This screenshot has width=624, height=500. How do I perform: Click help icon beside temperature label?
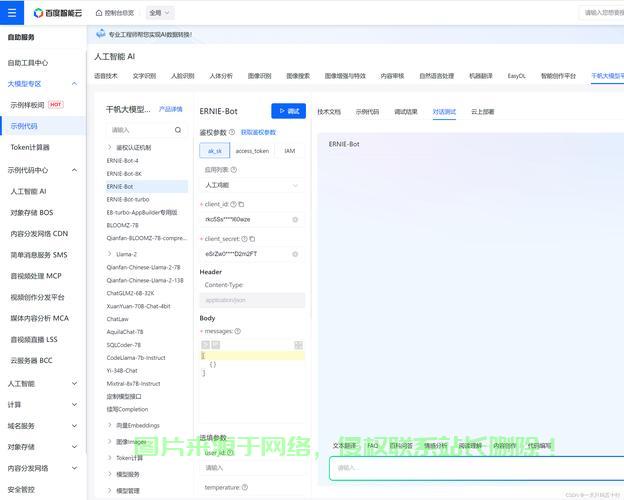click(245, 487)
